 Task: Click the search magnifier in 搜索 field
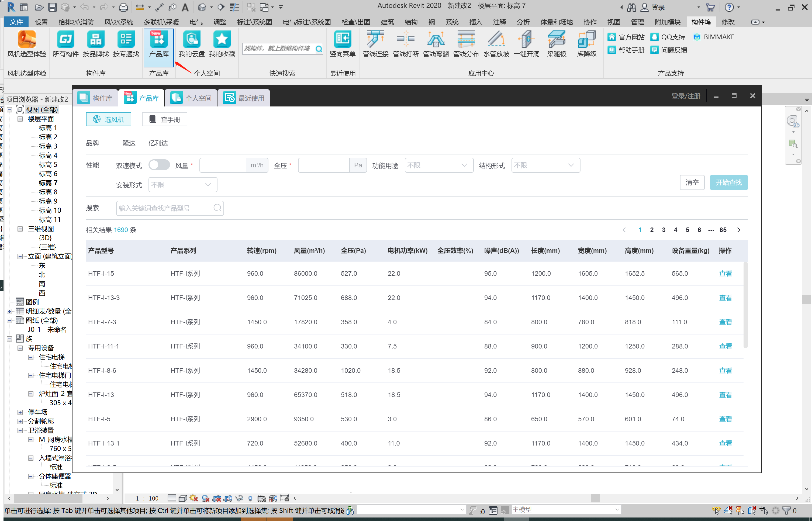[x=217, y=208]
